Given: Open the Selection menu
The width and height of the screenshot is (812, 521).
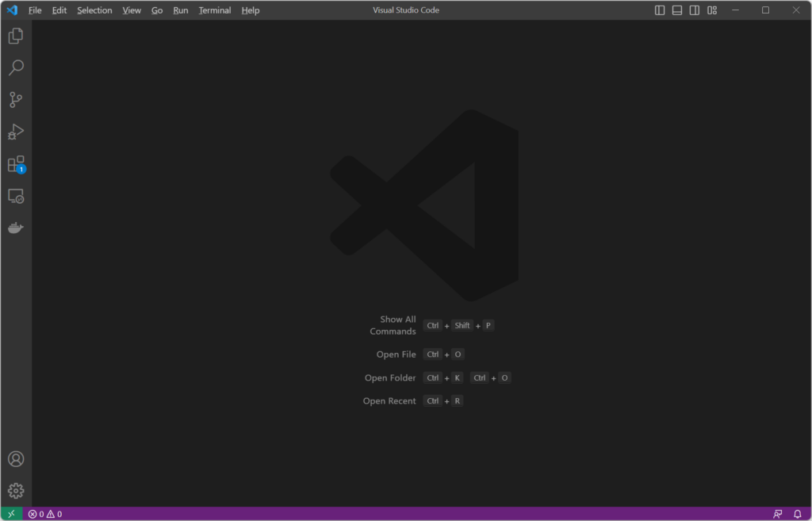Looking at the screenshot, I should pos(94,10).
